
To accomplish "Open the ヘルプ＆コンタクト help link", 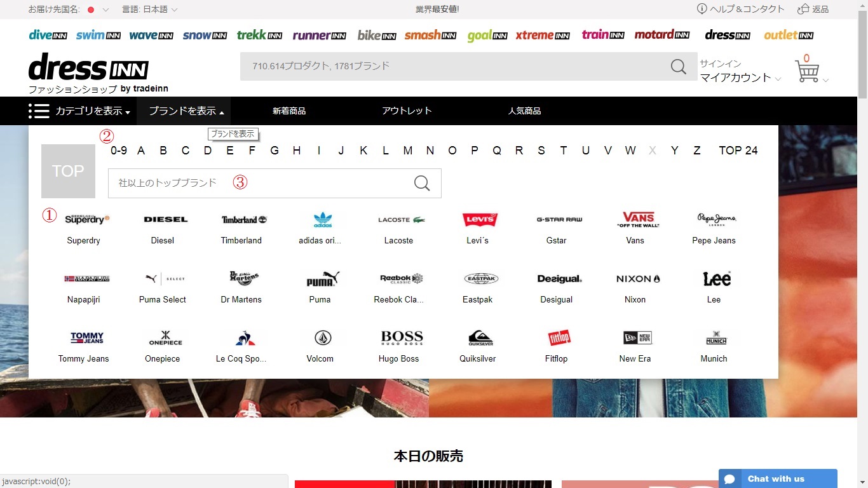I will [741, 9].
